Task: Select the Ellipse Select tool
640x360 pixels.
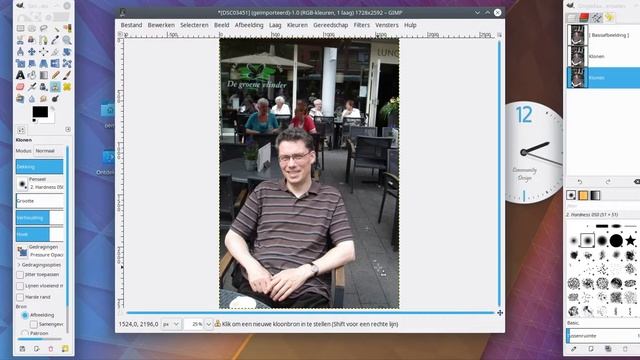Action: [32, 28]
